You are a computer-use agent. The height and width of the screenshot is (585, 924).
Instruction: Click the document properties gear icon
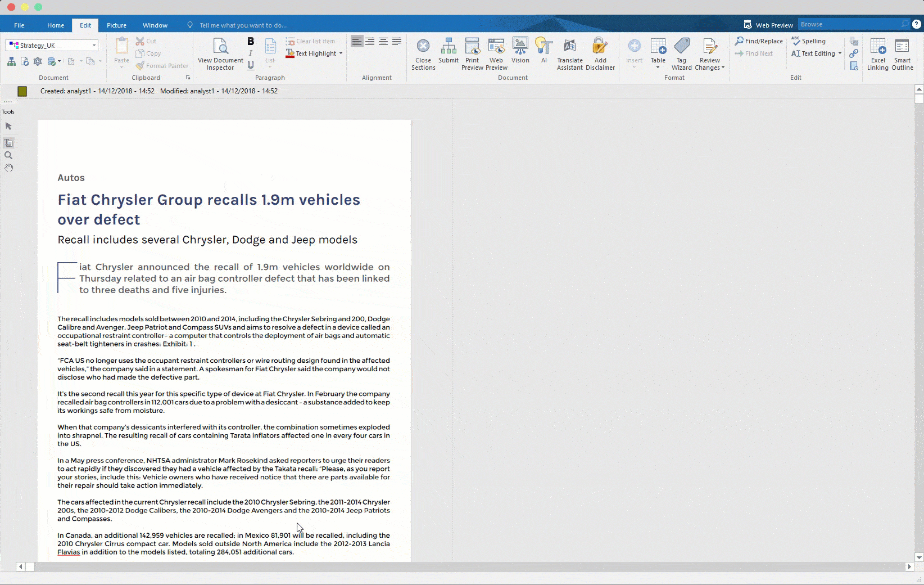coord(38,61)
